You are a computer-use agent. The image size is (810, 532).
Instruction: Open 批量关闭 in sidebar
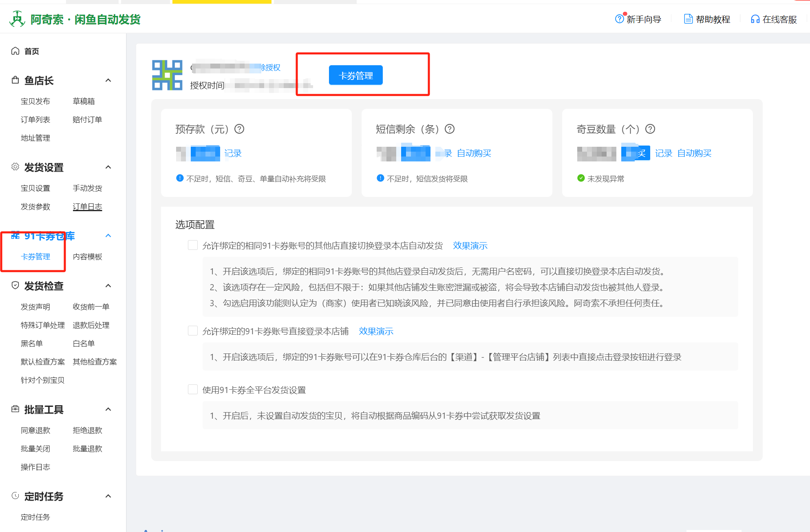35,448
